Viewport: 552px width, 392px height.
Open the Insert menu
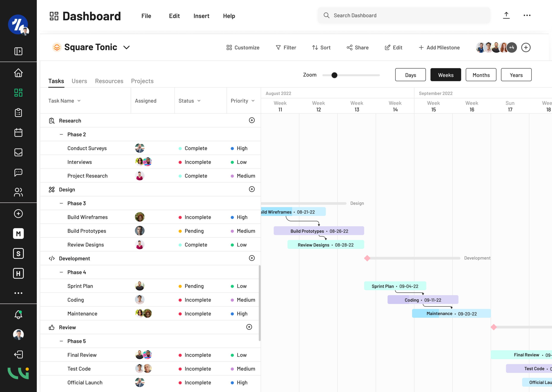[201, 16]
